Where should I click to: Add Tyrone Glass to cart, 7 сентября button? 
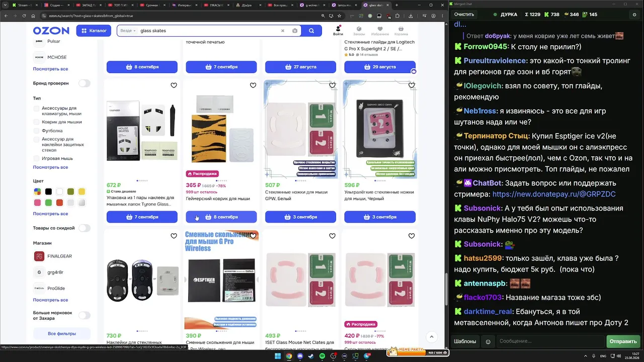[x=142, y=217]
